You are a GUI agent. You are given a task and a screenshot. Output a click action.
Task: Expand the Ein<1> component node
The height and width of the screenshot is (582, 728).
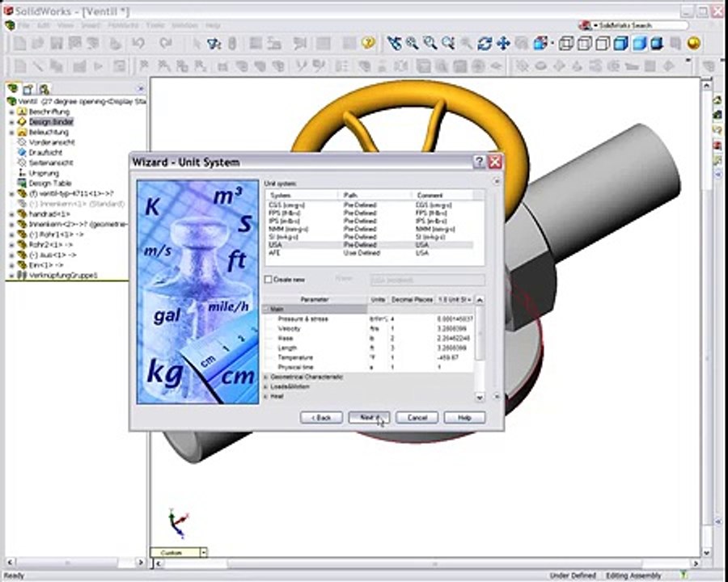pos(12,265)
